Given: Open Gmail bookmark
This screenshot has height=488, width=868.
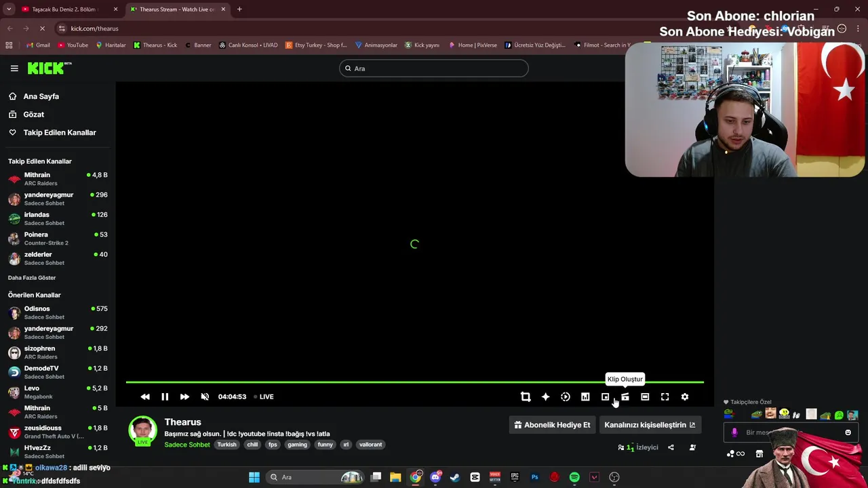Looking at the screenshot, I should pos(38,45).
